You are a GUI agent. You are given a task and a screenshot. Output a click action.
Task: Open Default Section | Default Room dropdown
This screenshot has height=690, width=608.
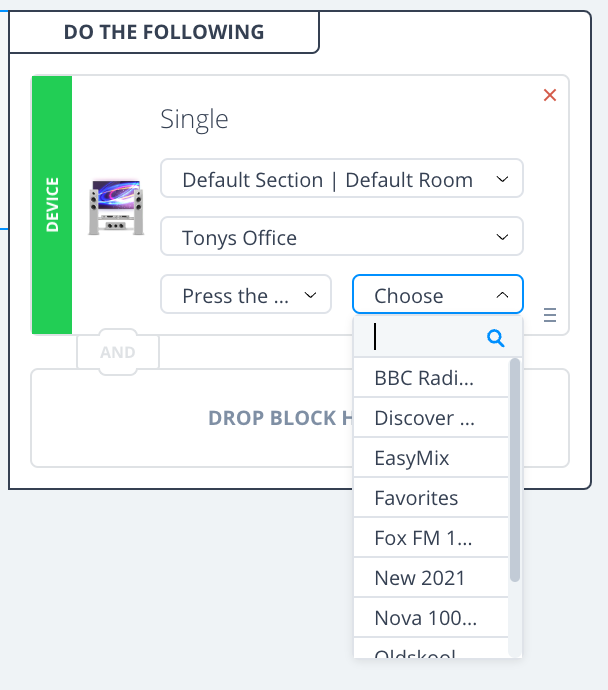coord(341,180)
